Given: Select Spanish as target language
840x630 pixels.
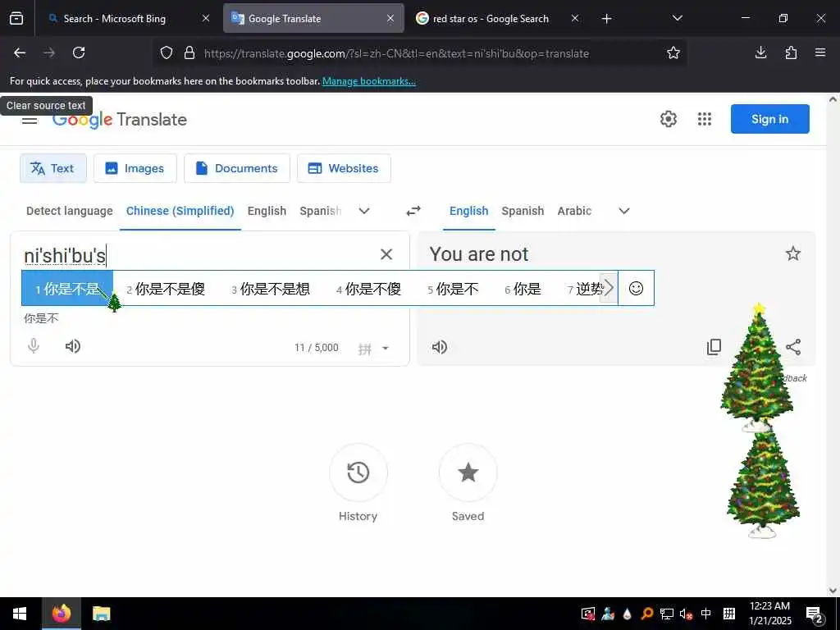Looking at the screenshot, I should pyautogui.click(x=523, y=211).
